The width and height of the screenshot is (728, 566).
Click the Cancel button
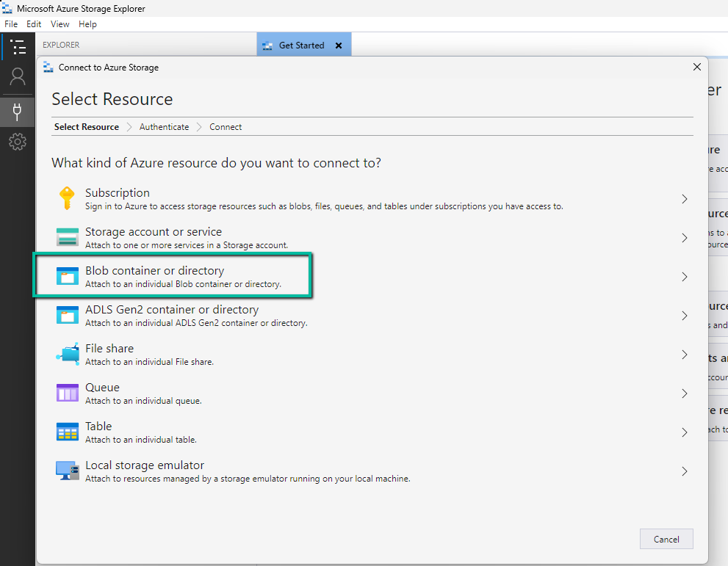pos(666,539)
